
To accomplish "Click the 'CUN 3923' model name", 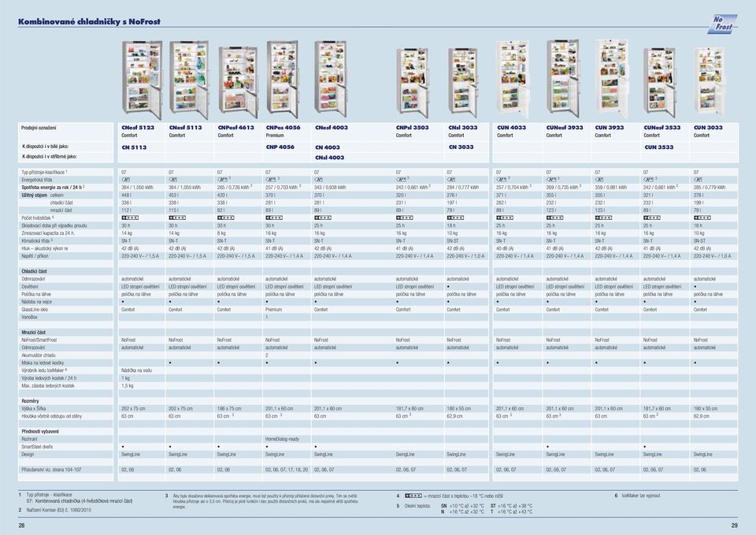I will [x=610, y=128].
